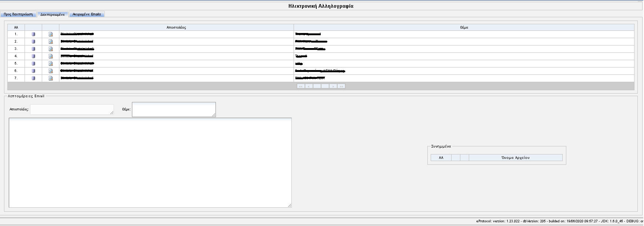Preview email with magnifier icon in row 6
The width and height of the screenshot is (644, 226).
pyautogui.click(x=51, y=71)
